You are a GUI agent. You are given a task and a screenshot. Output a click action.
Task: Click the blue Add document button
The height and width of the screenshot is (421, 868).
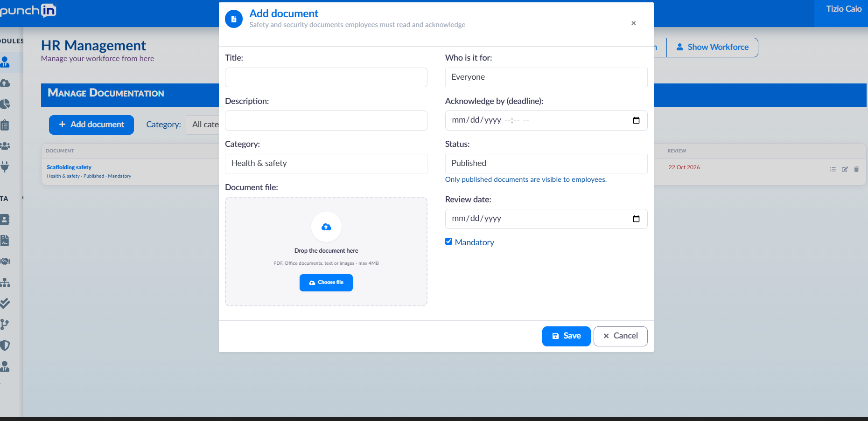click(91, 125)
